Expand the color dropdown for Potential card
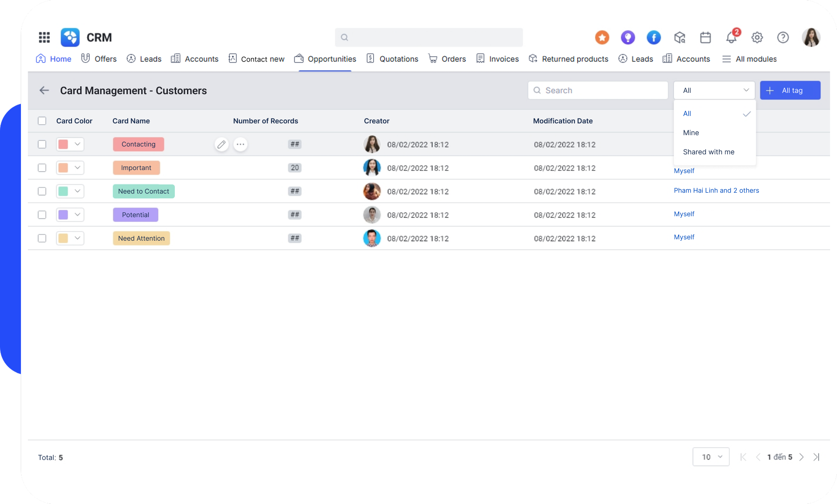The width and height of the screenshot is (837, 504). (x=77, y=215)
